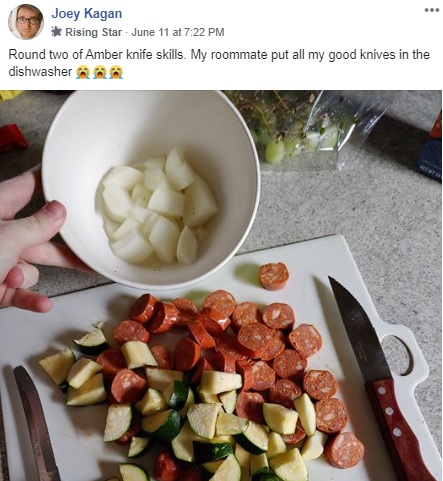Click the white bowl of chopped onions
The height and width of the screenshot is (481, 443).
(x=151, y=188)
